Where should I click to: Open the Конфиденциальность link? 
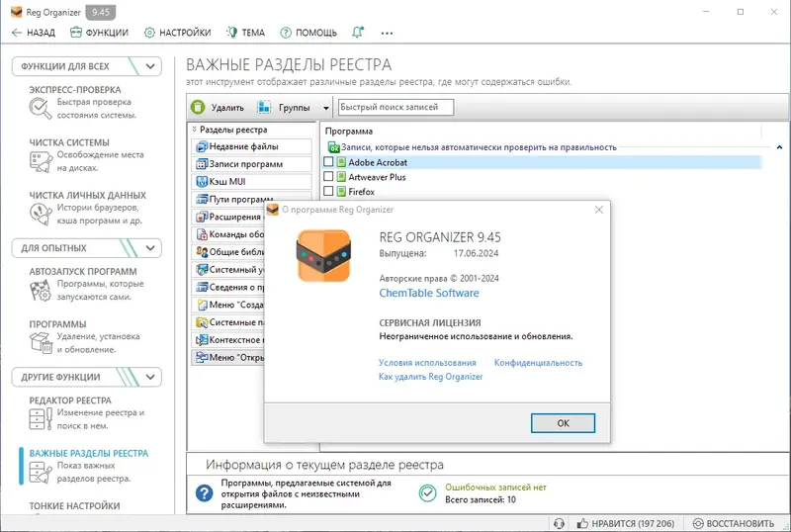click(x=538, y=362)
